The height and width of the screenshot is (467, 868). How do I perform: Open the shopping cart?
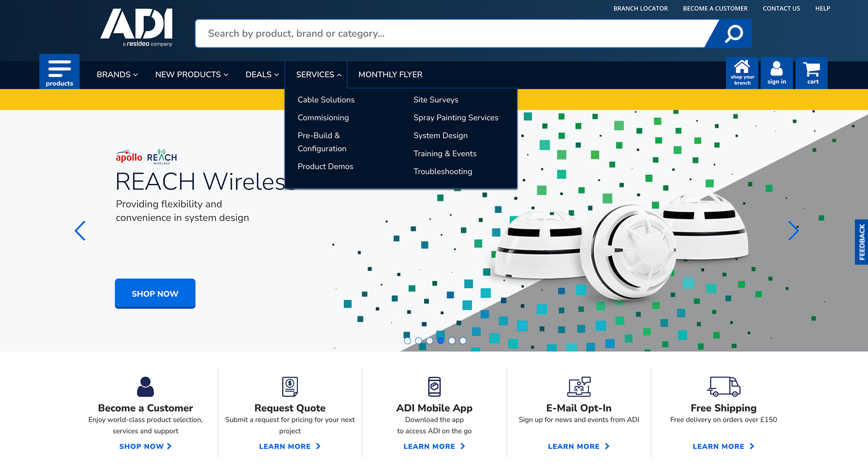[x=811, y=73]
